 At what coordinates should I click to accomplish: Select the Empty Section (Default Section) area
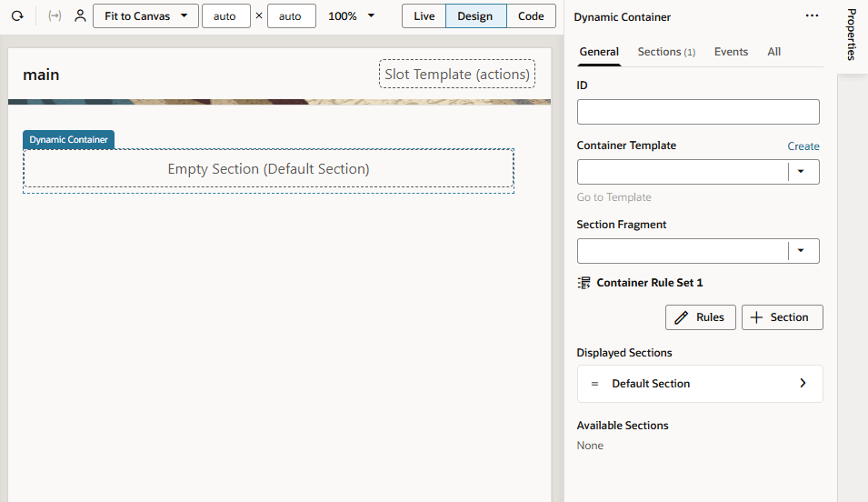click(x=268, y=169)
